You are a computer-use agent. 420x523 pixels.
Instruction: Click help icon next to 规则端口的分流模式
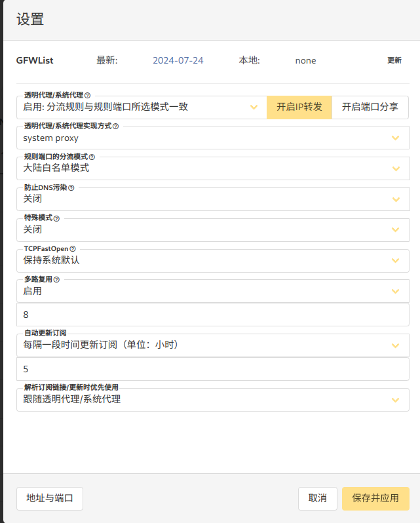coord(92,157)
